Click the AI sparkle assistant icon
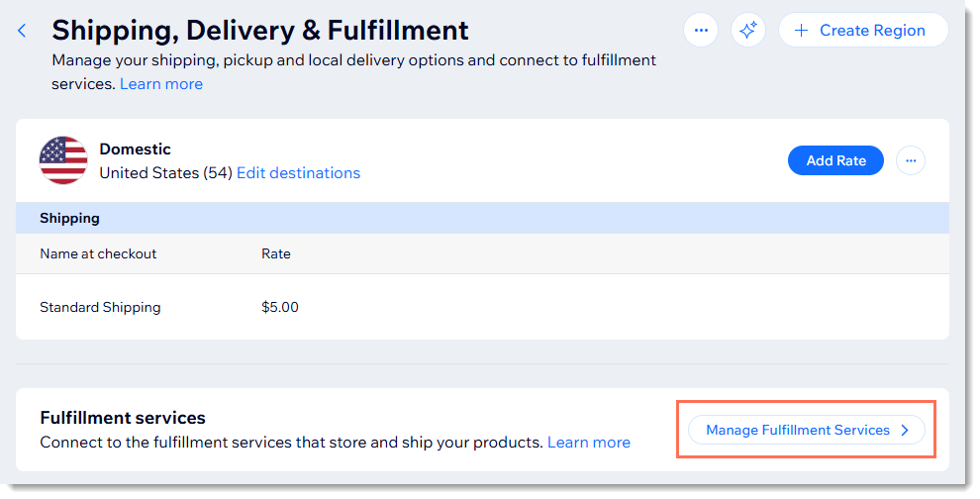Screen dimensions: 980x499 pos(748,31)
